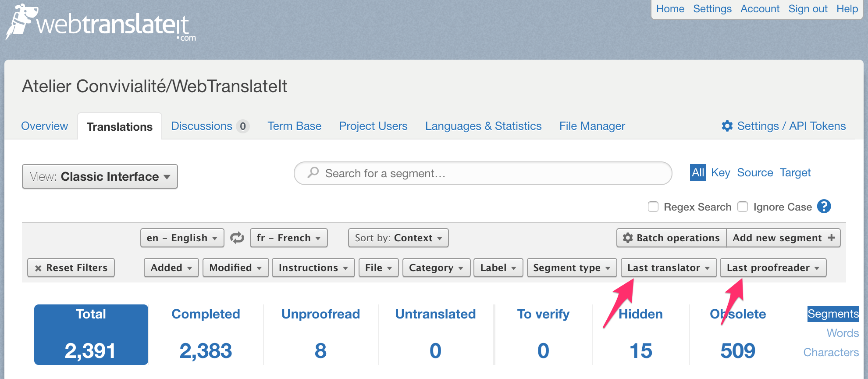Open the Instructions filter dropdown

click(x=313, y=268)
